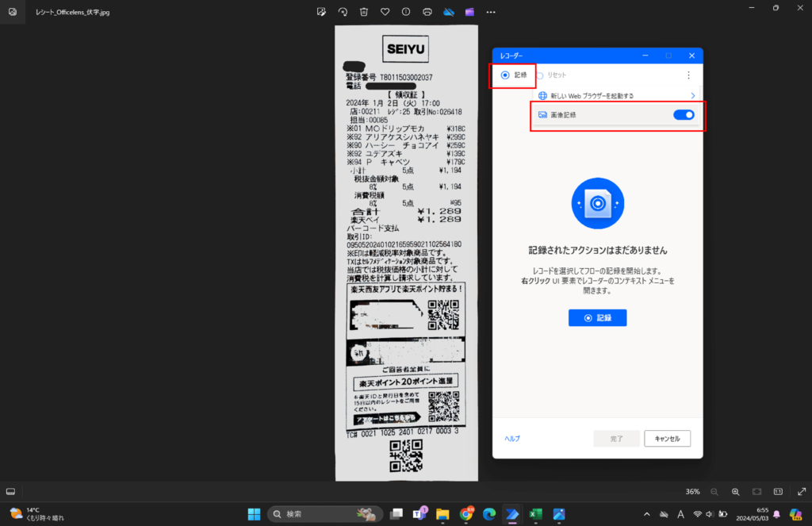This screenshot has height=526, width=812.
Task: Fit image to window in Photos
Action: coord(756,491)
